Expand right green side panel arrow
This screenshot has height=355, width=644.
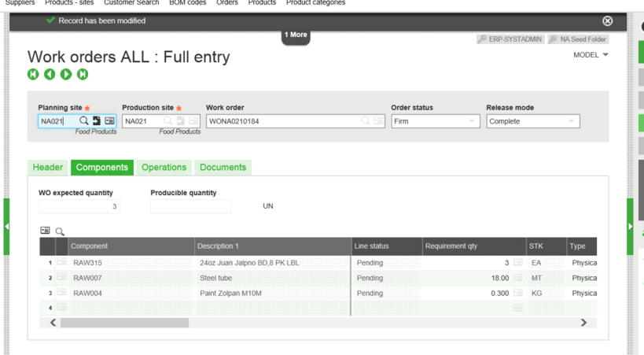[x=630, y=226]
